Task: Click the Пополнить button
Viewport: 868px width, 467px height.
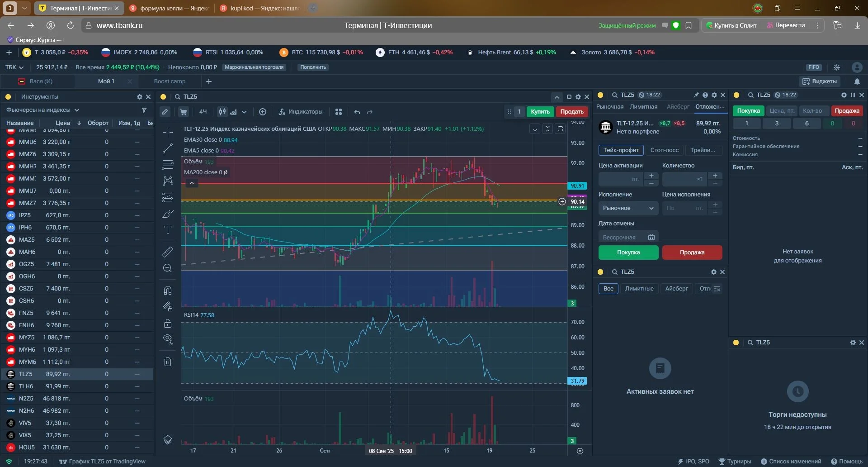Action: point(313,67)
